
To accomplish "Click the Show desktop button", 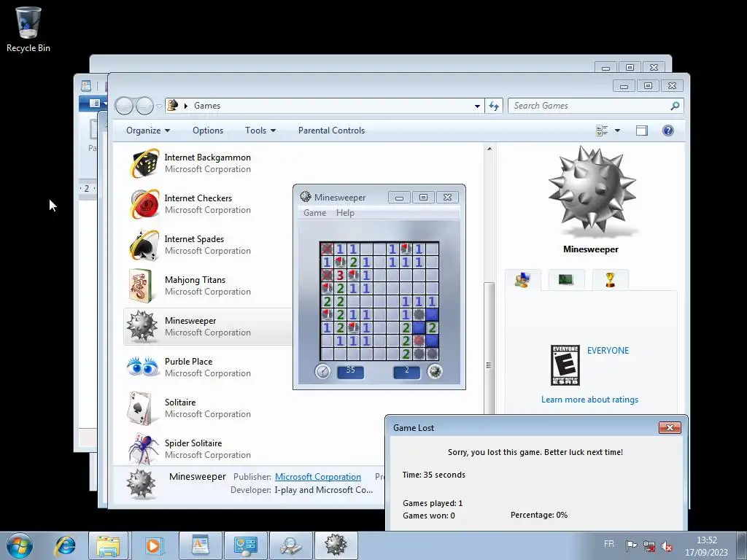I will [741, 545].
